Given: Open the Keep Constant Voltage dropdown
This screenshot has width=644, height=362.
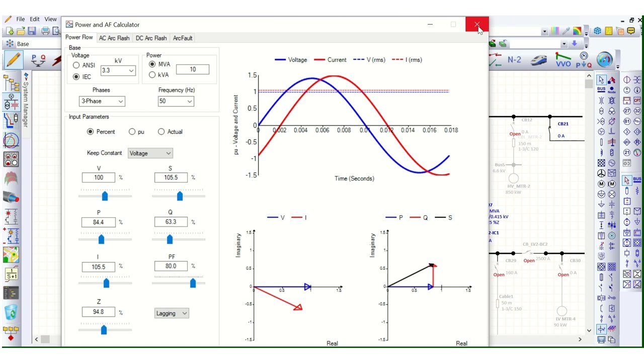Looking at the screenshot, I should pos(150,153).
